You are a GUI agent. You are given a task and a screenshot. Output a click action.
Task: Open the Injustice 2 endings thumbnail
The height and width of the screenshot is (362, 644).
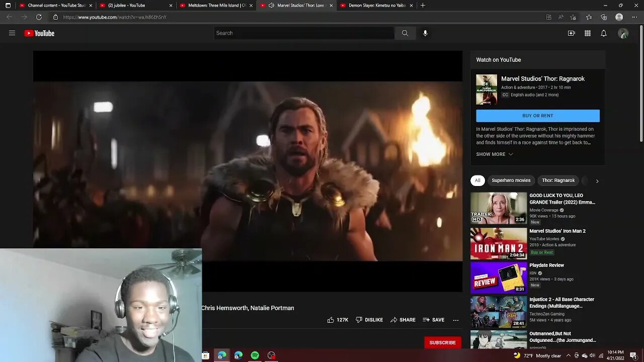[499, 312]
